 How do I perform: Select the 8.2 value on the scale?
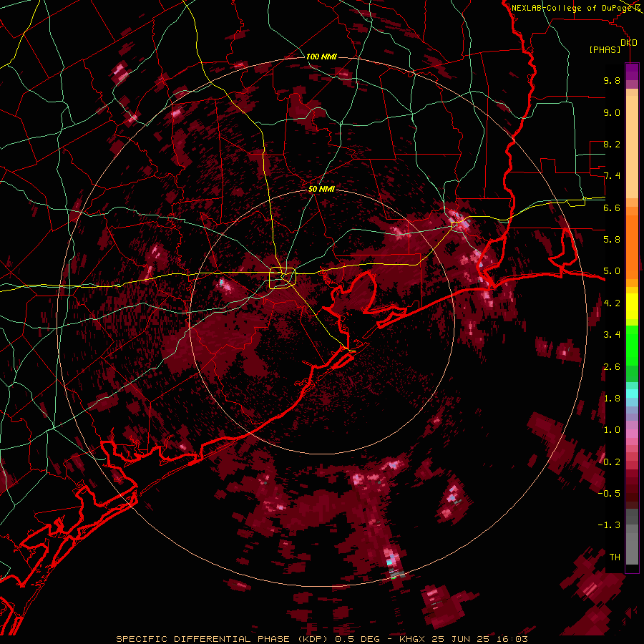point(612,144)
